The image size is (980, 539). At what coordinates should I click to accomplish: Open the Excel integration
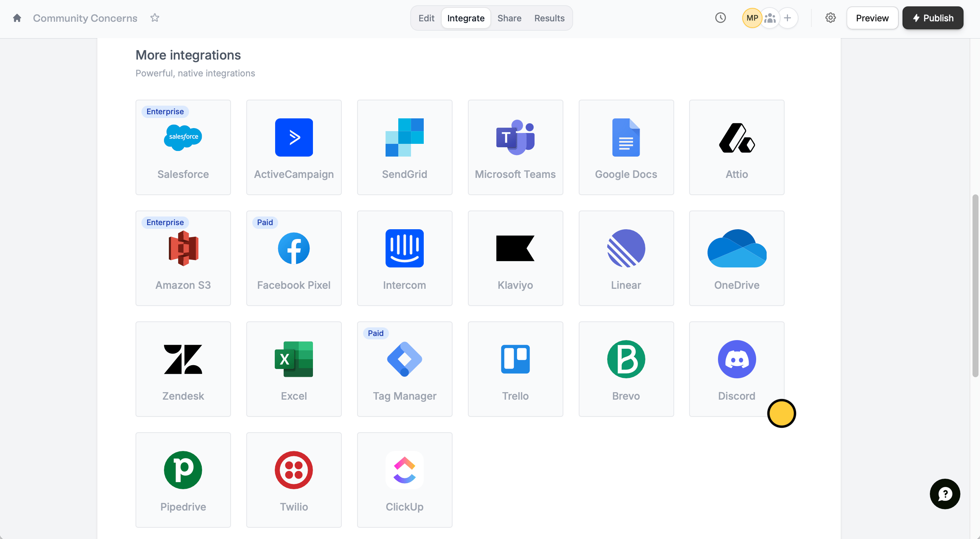coord(294,369)
